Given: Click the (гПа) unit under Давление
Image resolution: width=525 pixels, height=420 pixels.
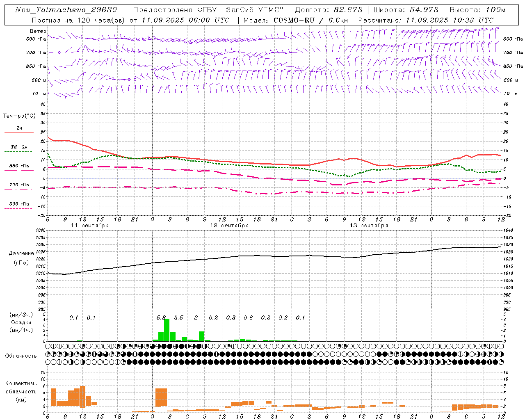Looking at the screenshot, I should (x=21, y=263).
